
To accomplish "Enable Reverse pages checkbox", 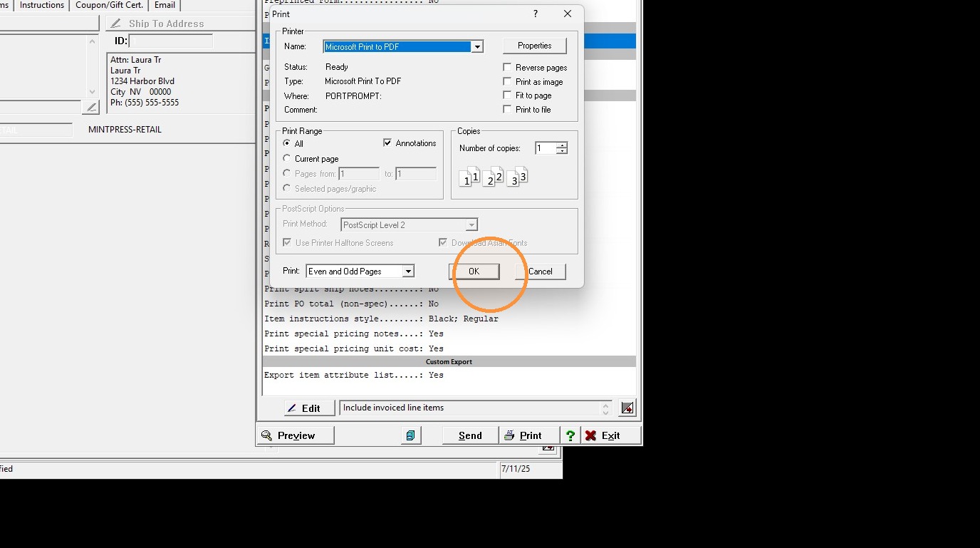I will point(507,67).
